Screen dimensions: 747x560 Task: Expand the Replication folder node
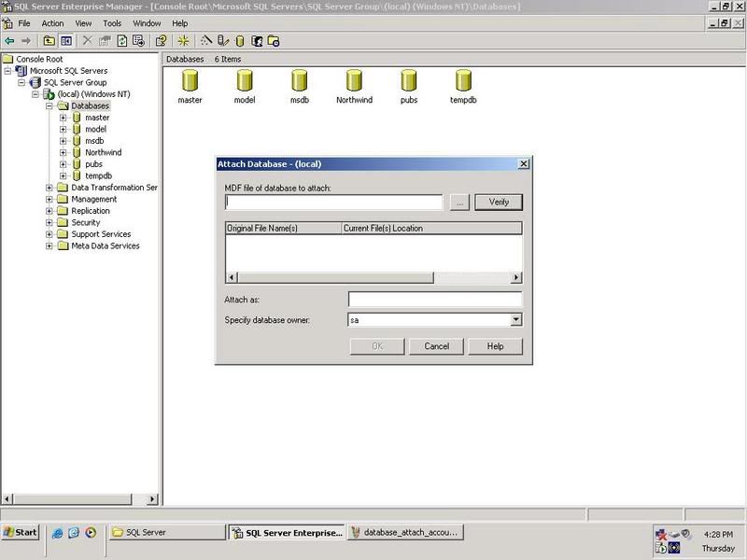pyautogui.click(x=49, y=211)
